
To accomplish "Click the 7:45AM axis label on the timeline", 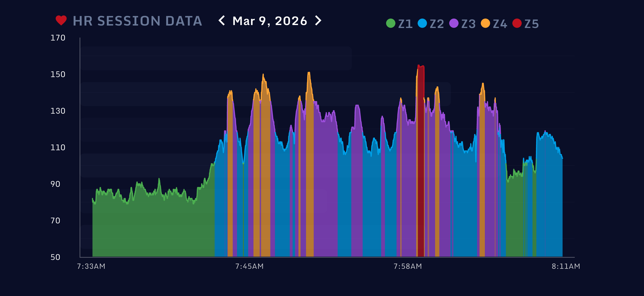I will pos(249,266).
